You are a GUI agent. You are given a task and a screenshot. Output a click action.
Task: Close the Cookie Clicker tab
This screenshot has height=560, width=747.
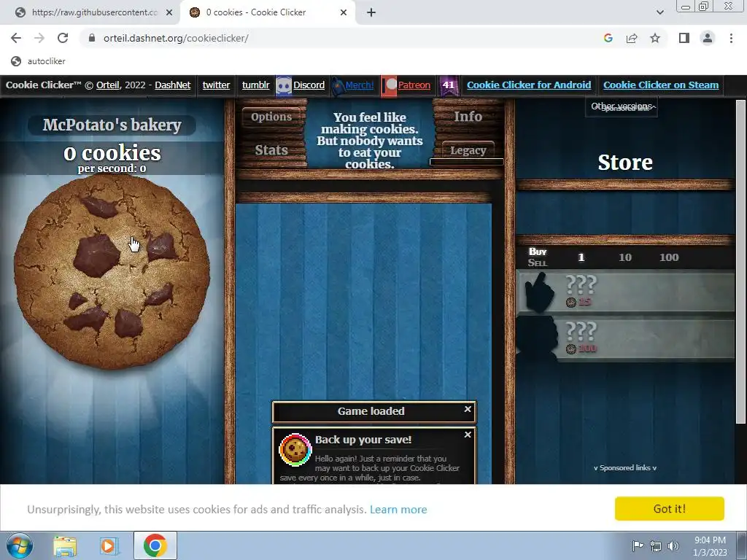click(x=344, y=12)
